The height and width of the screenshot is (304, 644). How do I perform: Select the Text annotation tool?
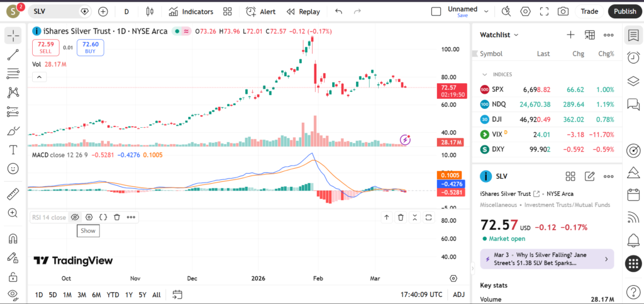coord(13,150)
